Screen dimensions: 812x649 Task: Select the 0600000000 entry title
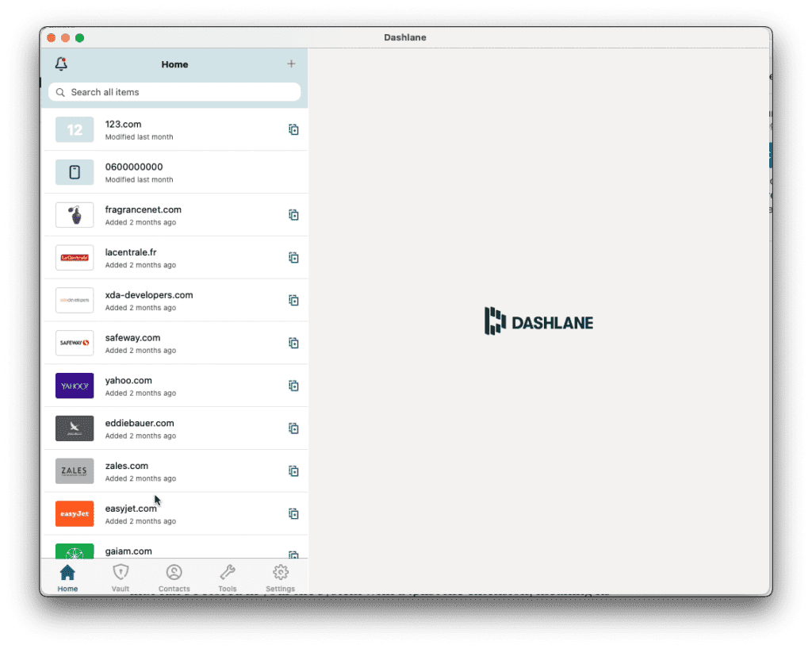click(133, 167)
